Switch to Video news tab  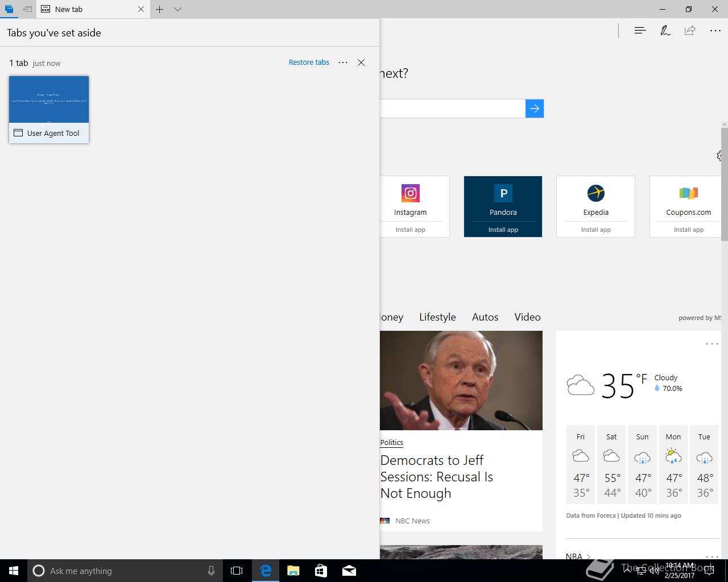[527, 317]
